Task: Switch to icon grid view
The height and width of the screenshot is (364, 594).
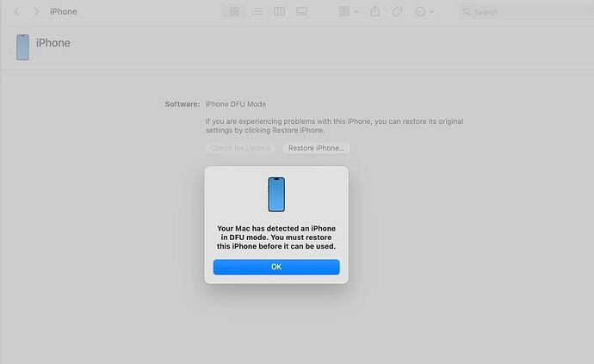Action: (234, 12)
